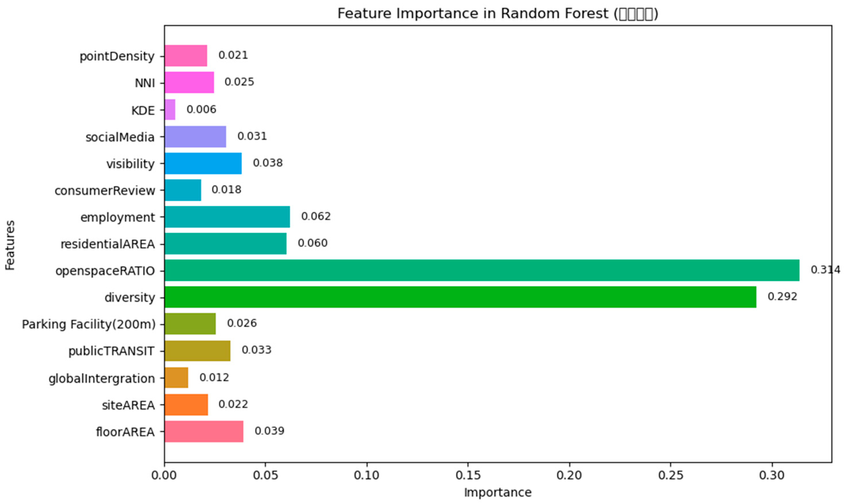The height and width of the screenshot is (504, 846).
Task: Click the orange-brown globalIntergration bar
Action: coord(176,378)
